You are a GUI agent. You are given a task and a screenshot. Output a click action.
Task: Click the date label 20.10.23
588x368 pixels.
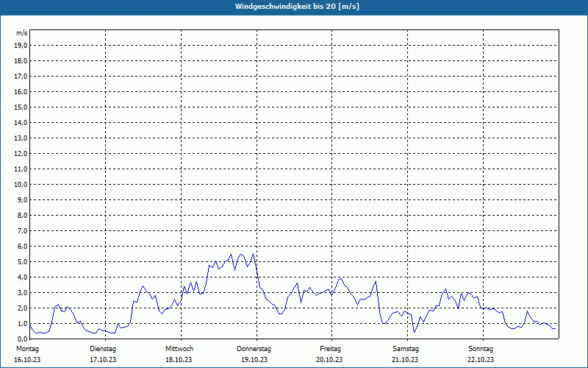(x=330, y=360)
